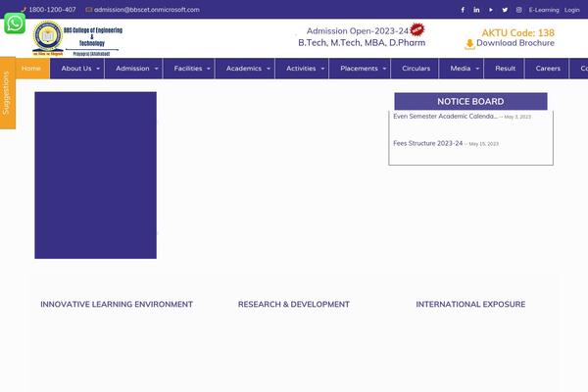Image resolution: width=588 pixels, height=392 pixels.
Task: Click the Download Brochure link
Action: [515, 43]
